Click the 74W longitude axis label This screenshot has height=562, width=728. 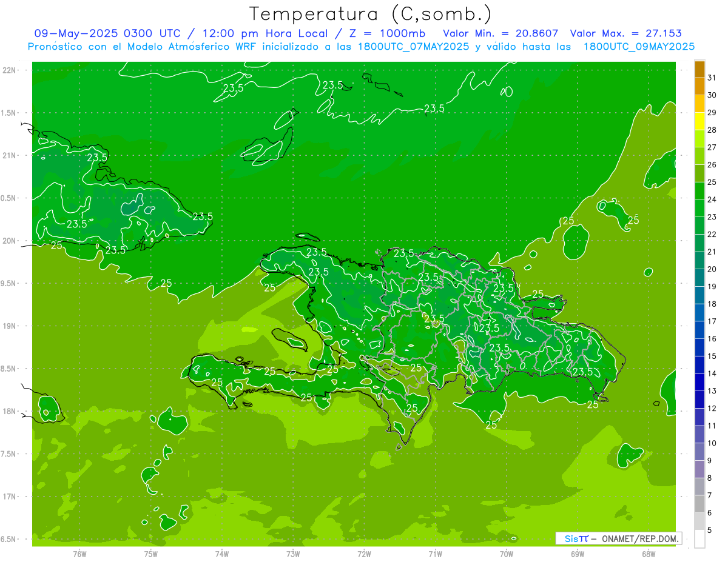(x=221, y=554)
